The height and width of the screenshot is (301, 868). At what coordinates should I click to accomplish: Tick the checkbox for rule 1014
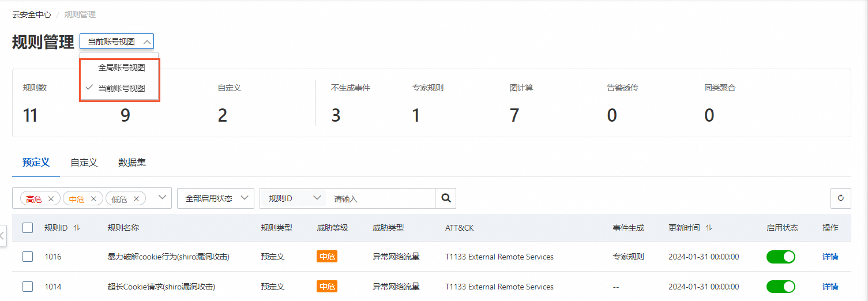click(28, 287)
